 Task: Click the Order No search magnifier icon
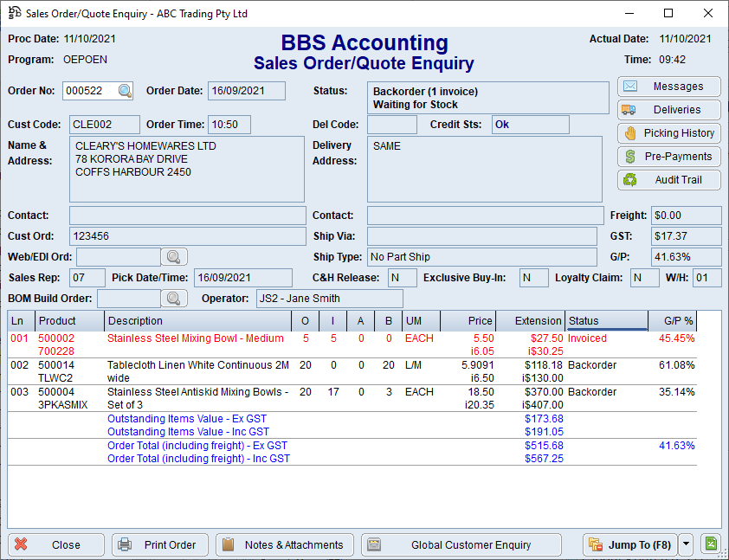coord(126,91)
